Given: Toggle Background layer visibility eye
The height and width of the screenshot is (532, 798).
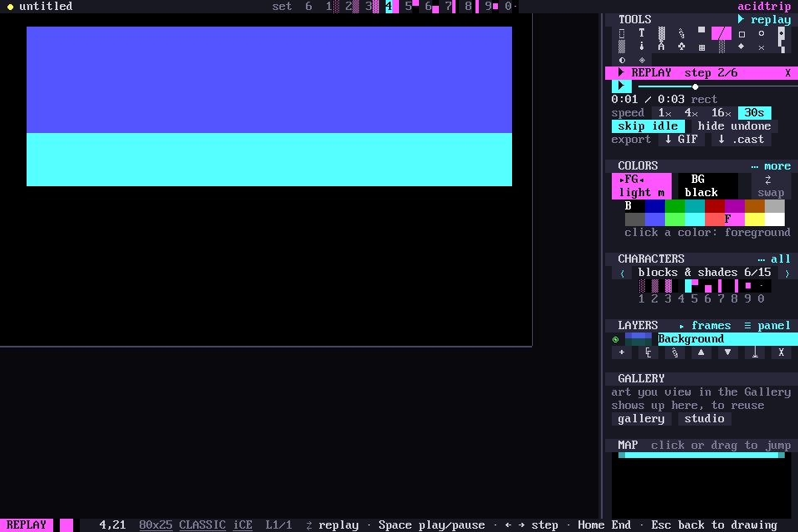Looking at the screenshot, I should [x=616, y=339].
